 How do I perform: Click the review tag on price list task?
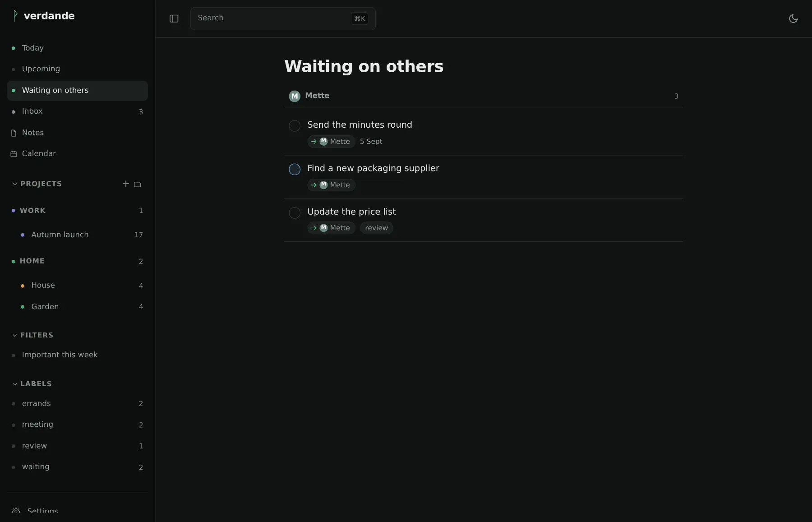click(x=376, y=228)
